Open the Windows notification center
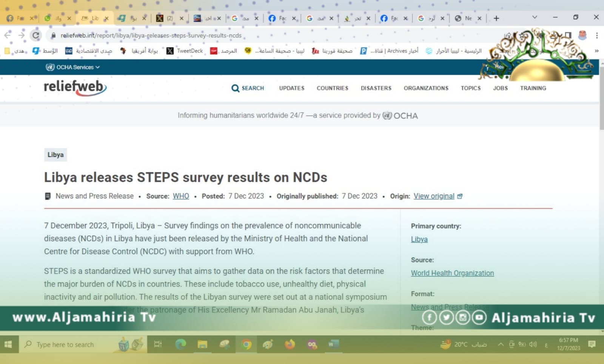604x364 pixels. [592, 344]
